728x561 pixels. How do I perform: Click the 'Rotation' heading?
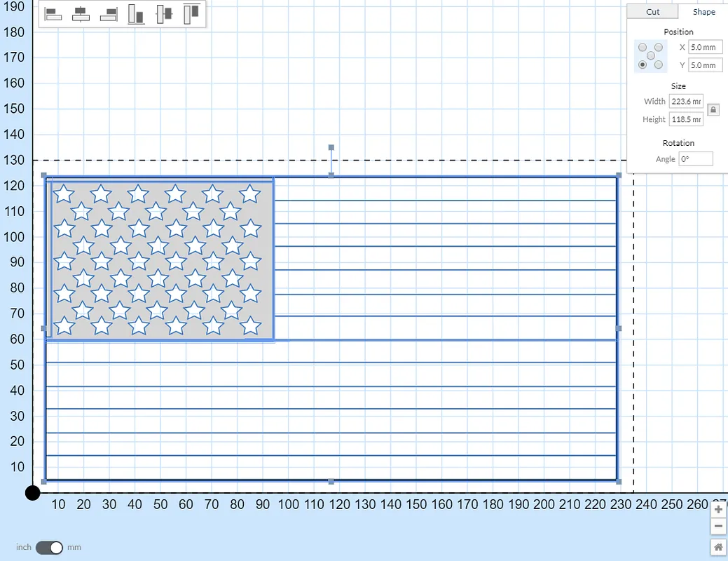678,142
